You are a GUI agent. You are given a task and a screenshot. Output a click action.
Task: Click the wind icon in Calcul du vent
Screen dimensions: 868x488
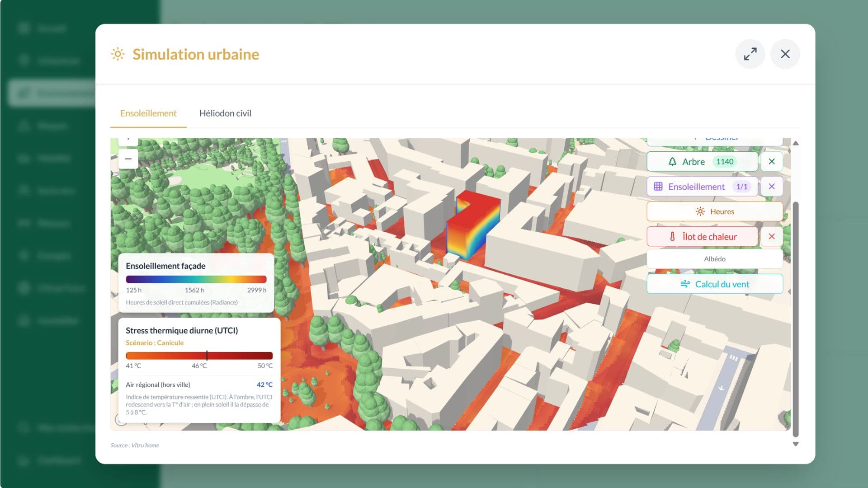pos(685,284)
